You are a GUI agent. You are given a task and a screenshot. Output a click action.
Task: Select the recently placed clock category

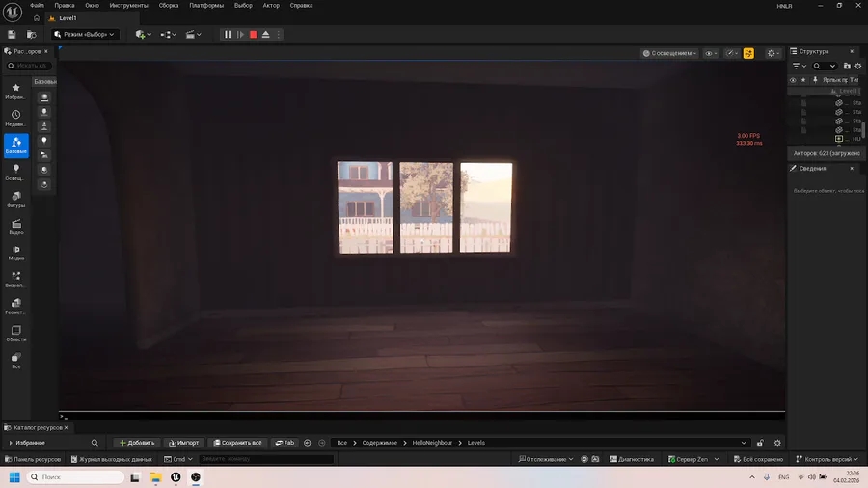click(x=16, y=119)
